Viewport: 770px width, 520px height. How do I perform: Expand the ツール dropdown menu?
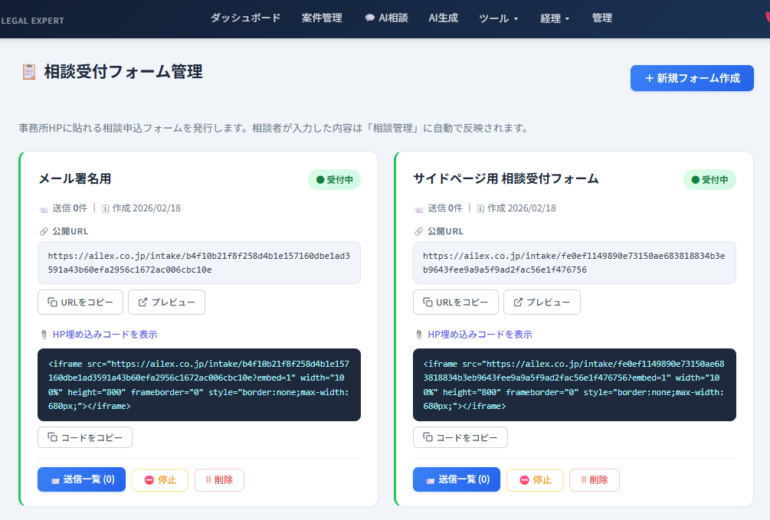tap(498, 18)
